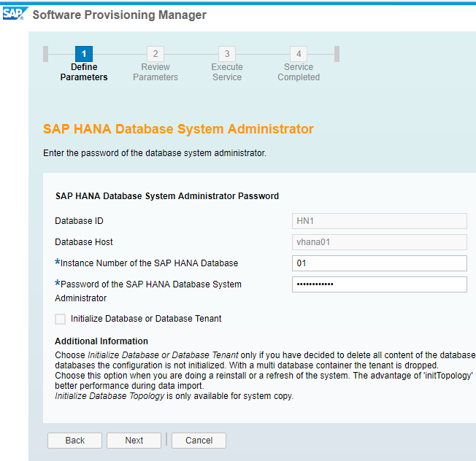Click the 'SAP HANA Database System Administrator Password' subheading

(167, 196)
